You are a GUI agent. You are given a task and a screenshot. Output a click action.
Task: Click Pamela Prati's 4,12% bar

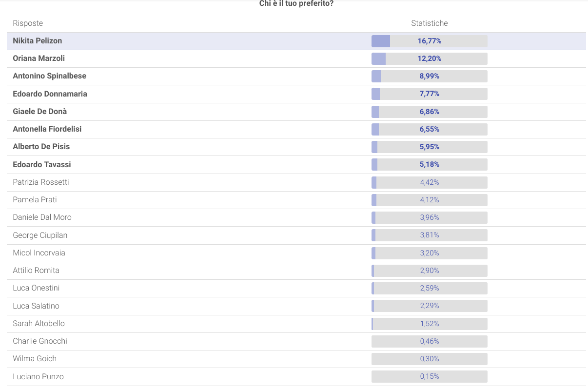[429, 200]
